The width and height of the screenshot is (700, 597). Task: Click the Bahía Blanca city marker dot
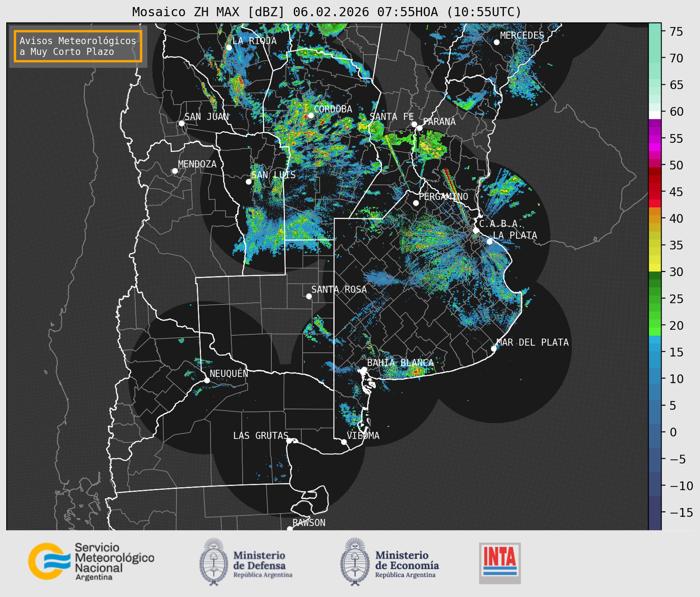[364, 369]
